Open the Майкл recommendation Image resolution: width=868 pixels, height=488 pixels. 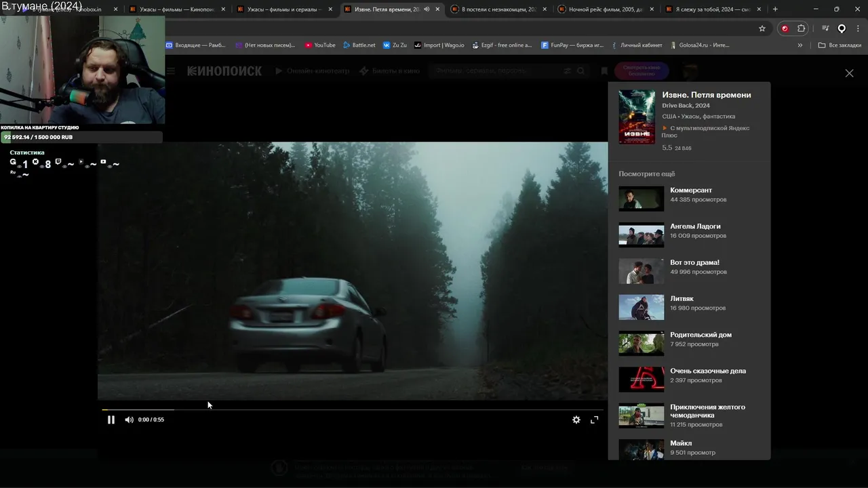click(681, 443)
